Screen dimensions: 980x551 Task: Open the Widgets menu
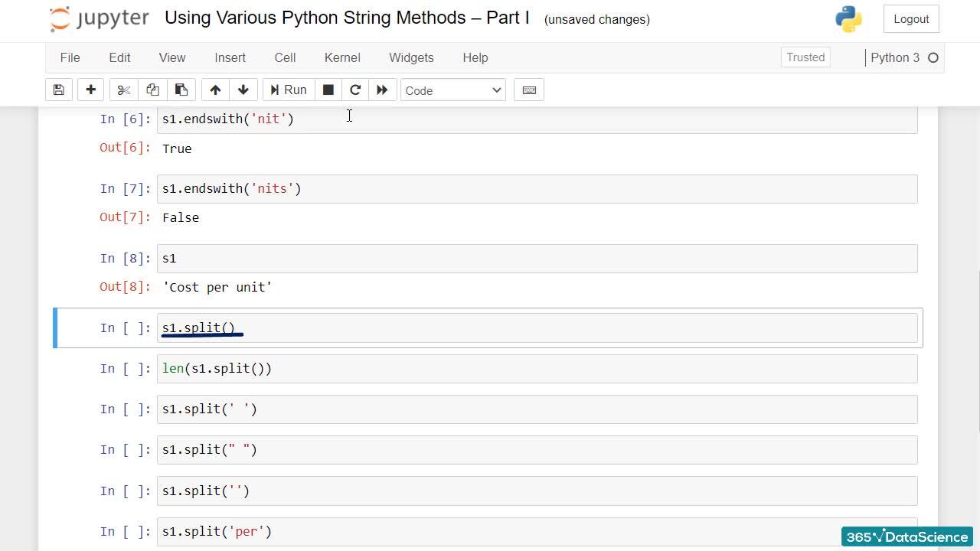pos(411,57)
